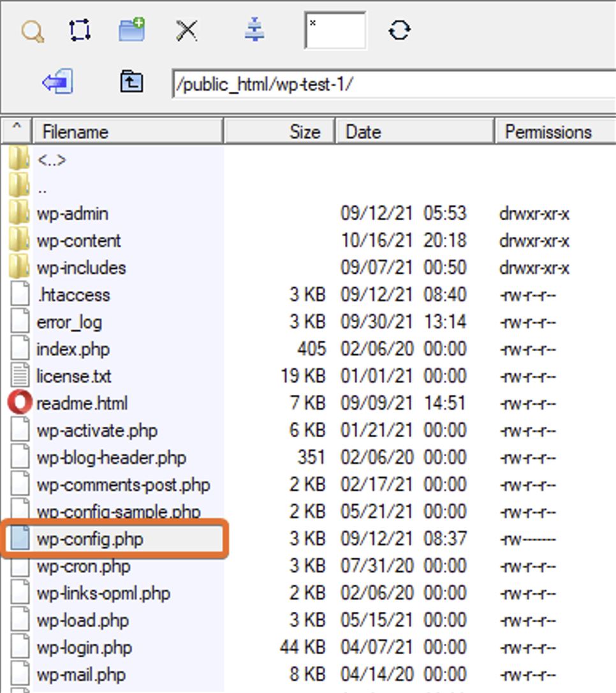Select the wp-links-opml.php file
Image resolution: width=616 pixels, height=693 pixels.
[103, 593]
